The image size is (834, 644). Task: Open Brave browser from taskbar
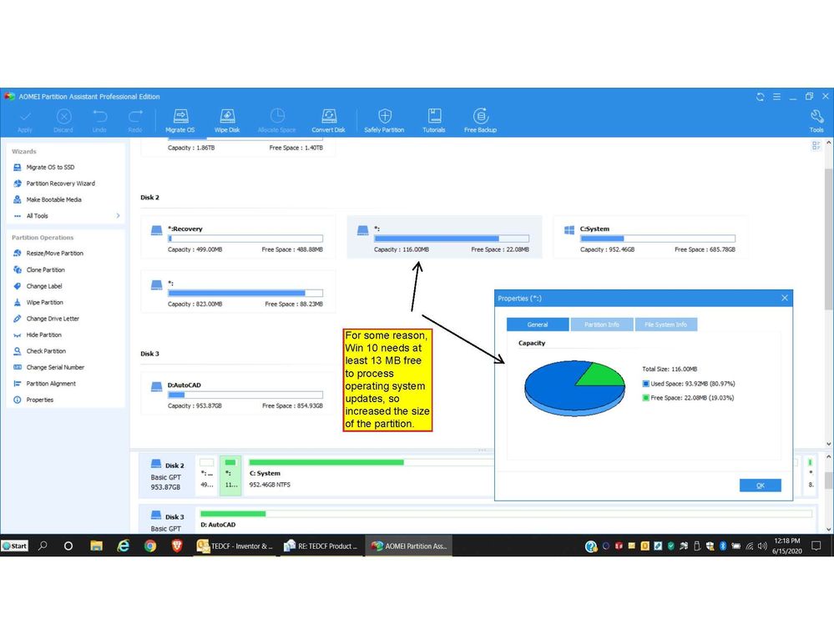pyautogui.click(x=177, y=546)
